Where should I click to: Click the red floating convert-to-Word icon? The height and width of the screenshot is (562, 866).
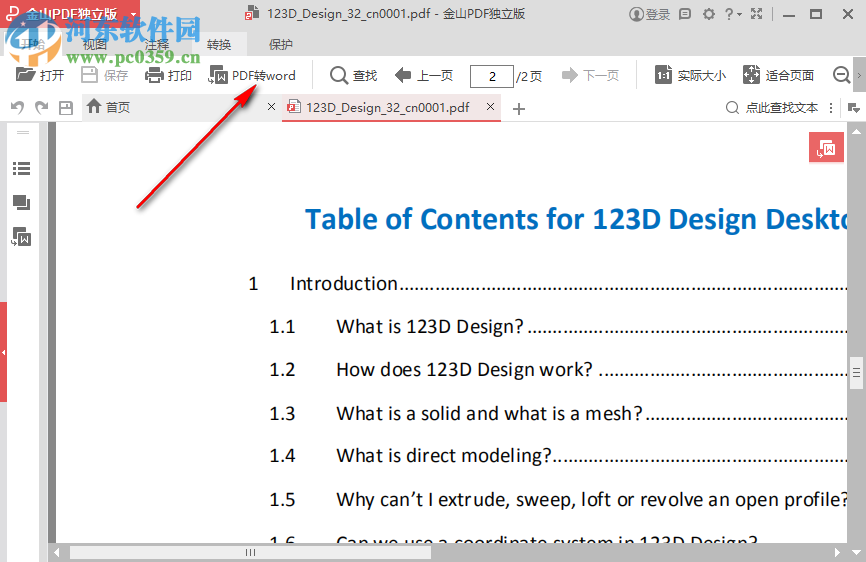click(826, 148)
